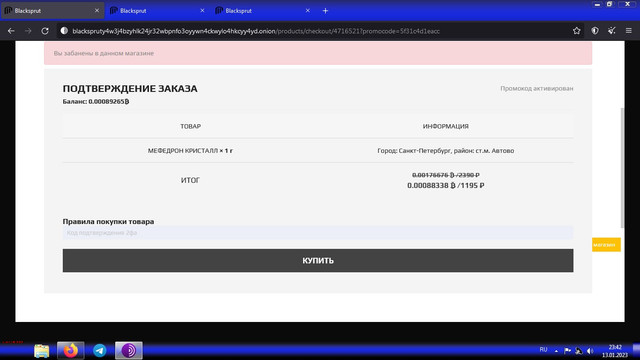Click the RU language indicator
640x360 pixels.
[x=543, y=350]
